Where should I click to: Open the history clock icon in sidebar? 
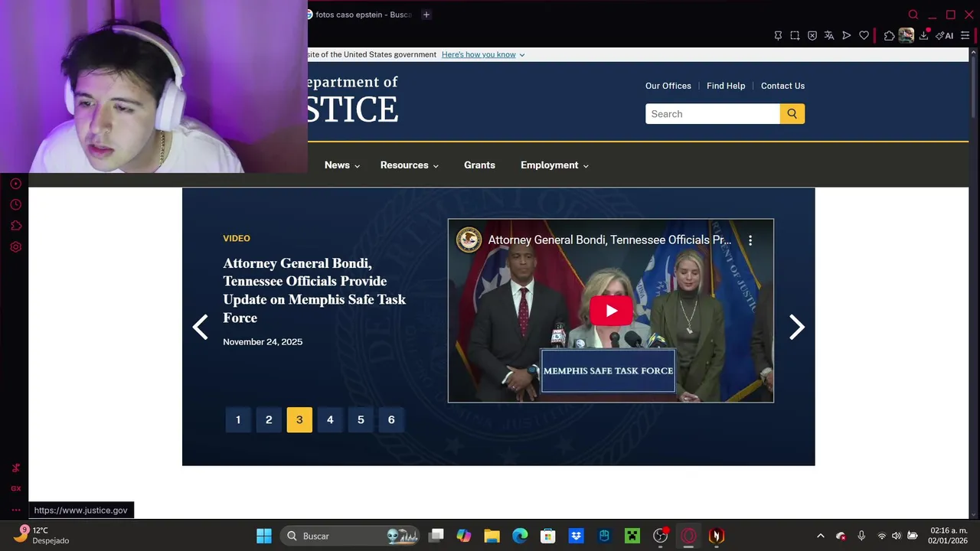[15, 205]
